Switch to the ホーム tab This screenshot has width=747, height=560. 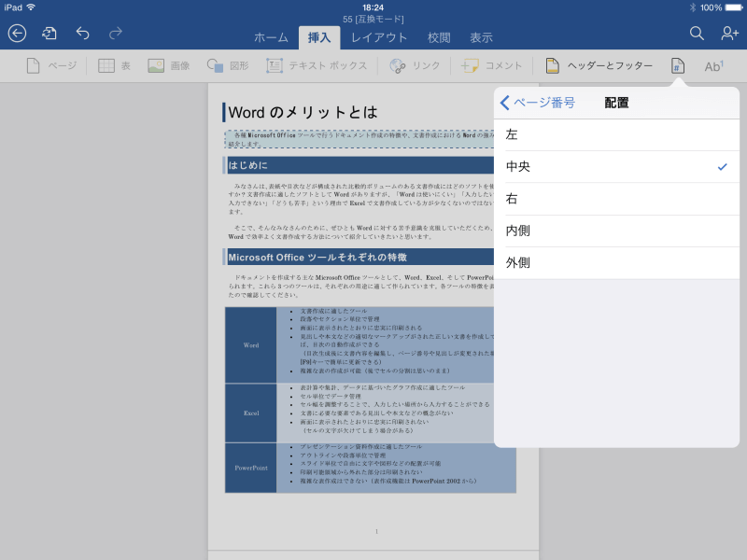coord(271,37)
